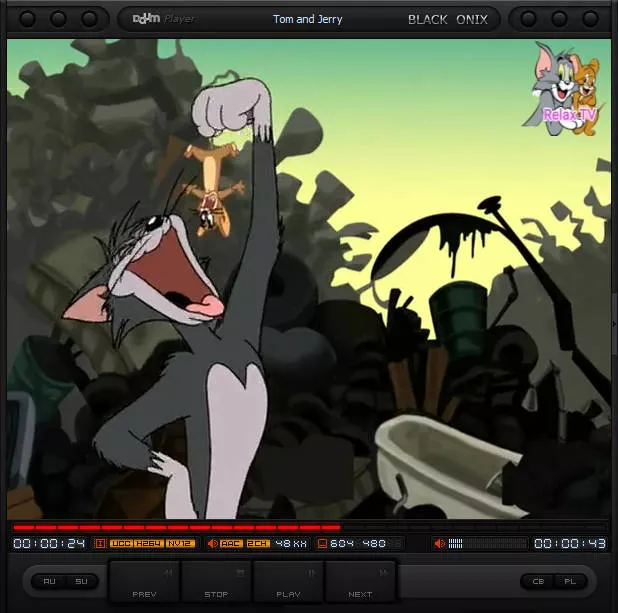This screenshot has height=613, width=618.
Task: Click the Tom and Jerry title text
Action: click(307, 19)
